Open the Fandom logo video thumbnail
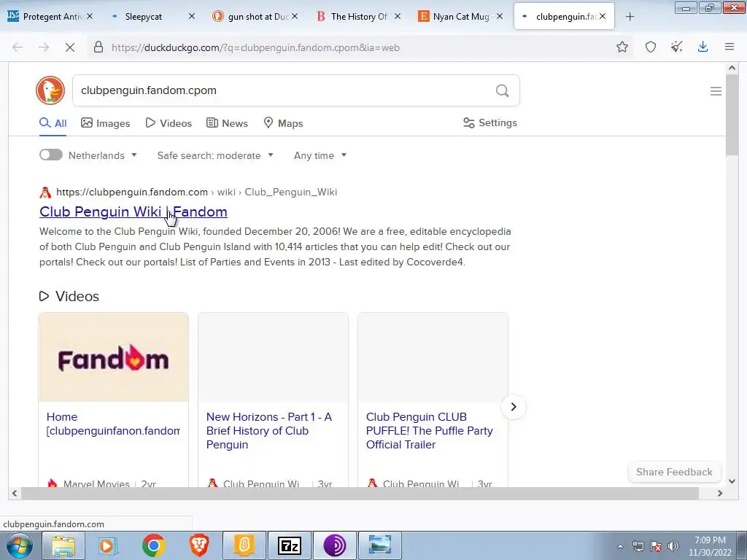 click(x=113, y=357)
